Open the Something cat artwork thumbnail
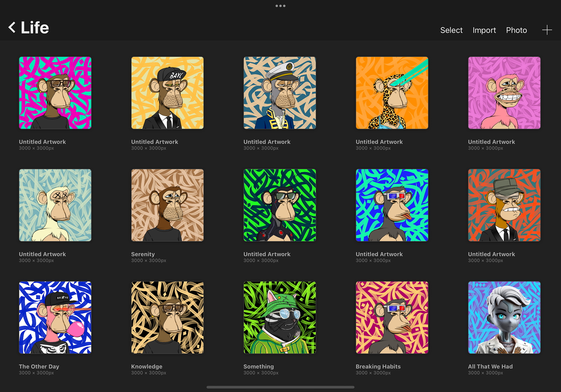The width and height of the screenshot is (561, 392). pyautogui.click(x=280, y=317)
